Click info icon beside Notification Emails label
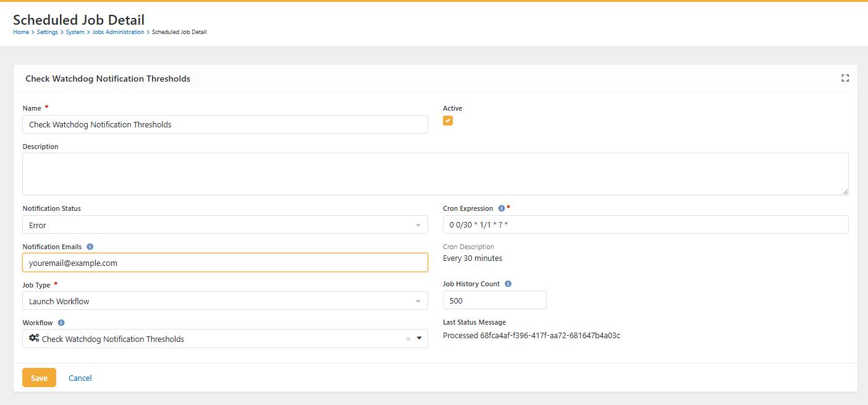 click(90, 247)
